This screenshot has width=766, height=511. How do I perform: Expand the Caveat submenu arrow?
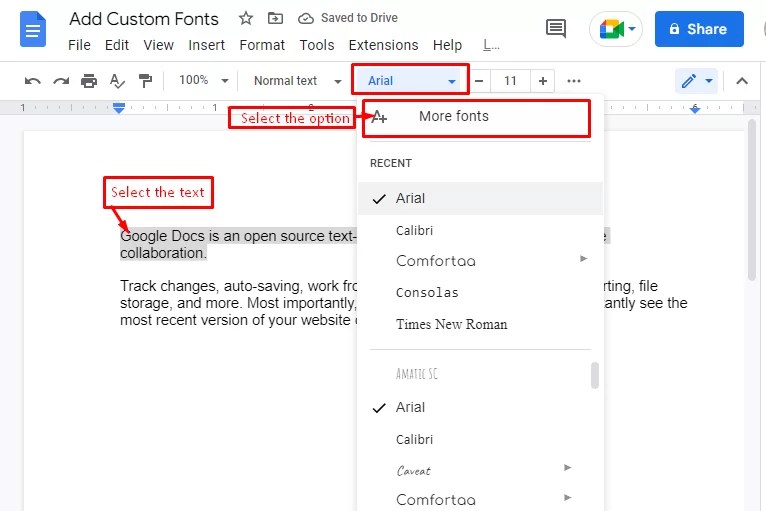[x=567, y=468]
